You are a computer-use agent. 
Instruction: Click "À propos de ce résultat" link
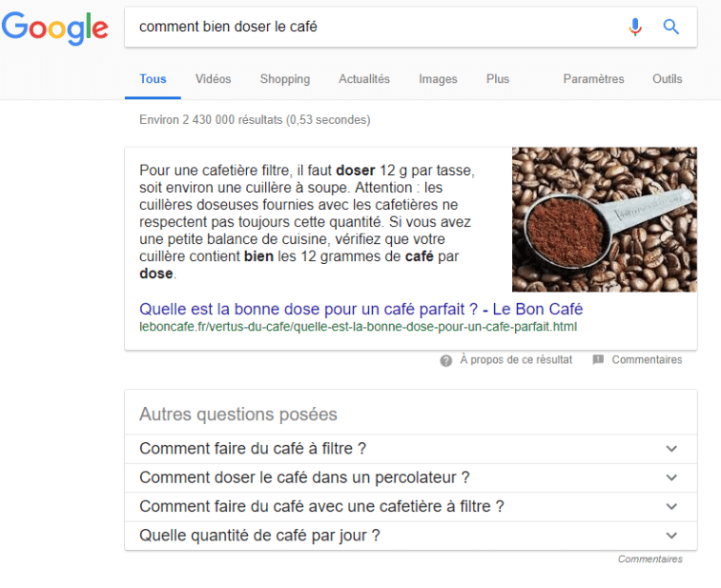click(x=516, y=360)
